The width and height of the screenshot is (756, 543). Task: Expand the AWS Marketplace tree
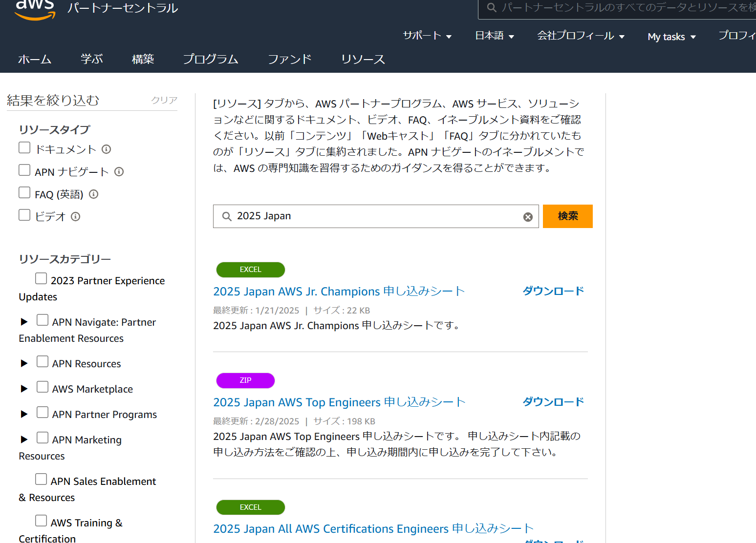click(24, 389)
